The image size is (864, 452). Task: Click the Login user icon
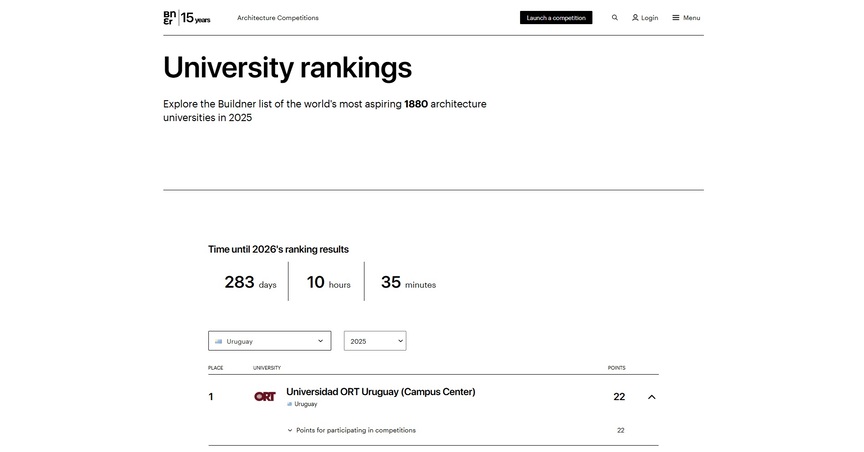click(x=635, y=18)
